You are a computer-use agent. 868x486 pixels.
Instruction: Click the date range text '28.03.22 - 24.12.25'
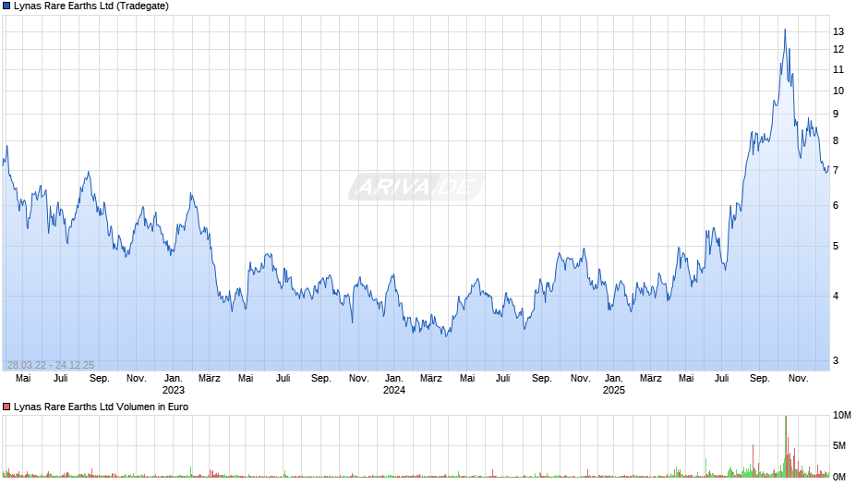(x=51, y=365)
